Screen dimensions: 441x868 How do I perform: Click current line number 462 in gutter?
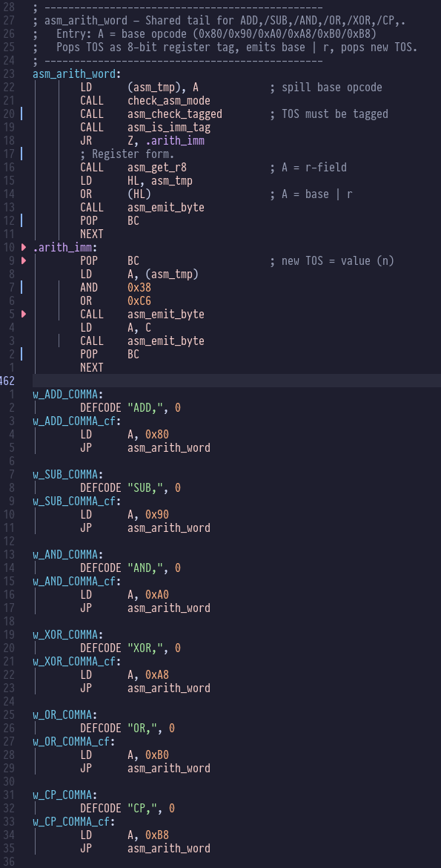(9, 381)
